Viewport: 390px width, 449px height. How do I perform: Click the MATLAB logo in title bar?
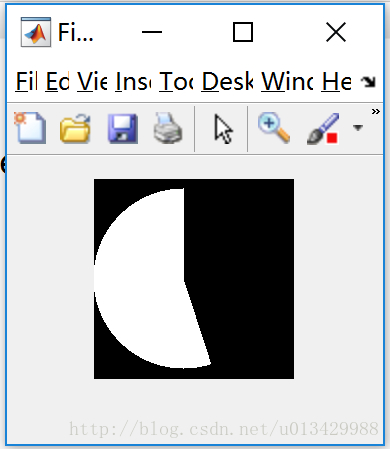tap(36, 32)
